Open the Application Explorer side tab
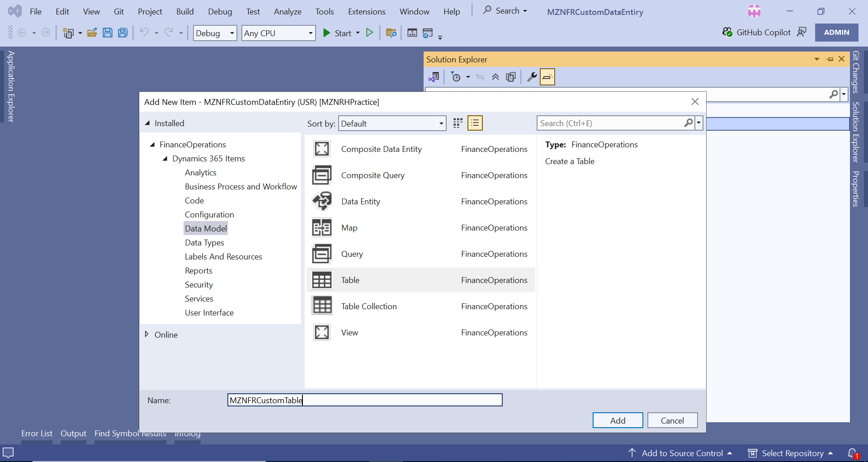Image resolution: width=868 pixels, height=462 pixels. click(11, 86)
